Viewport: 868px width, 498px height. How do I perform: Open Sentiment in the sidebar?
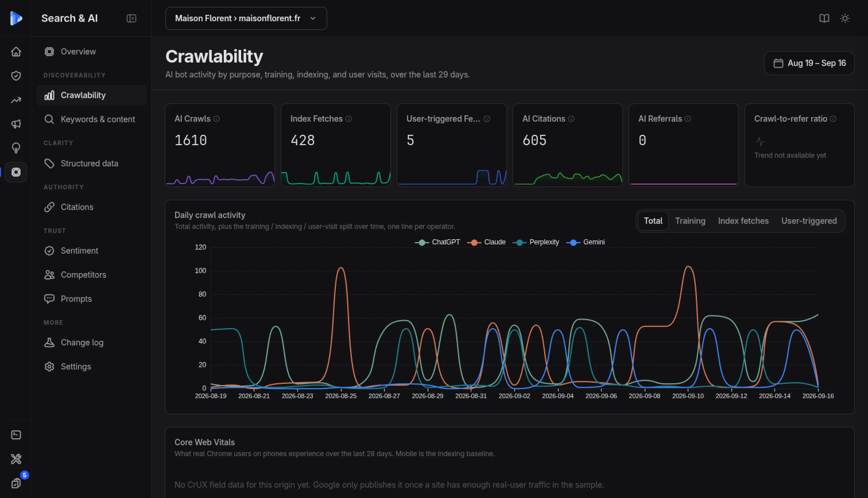(x=91, y=251)
